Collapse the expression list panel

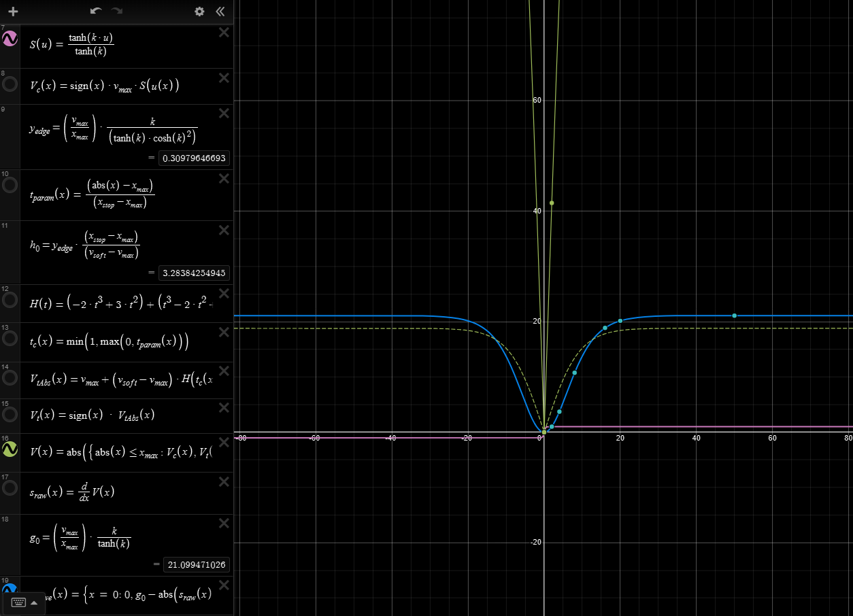pyautogui.click(x=220, y=12)
